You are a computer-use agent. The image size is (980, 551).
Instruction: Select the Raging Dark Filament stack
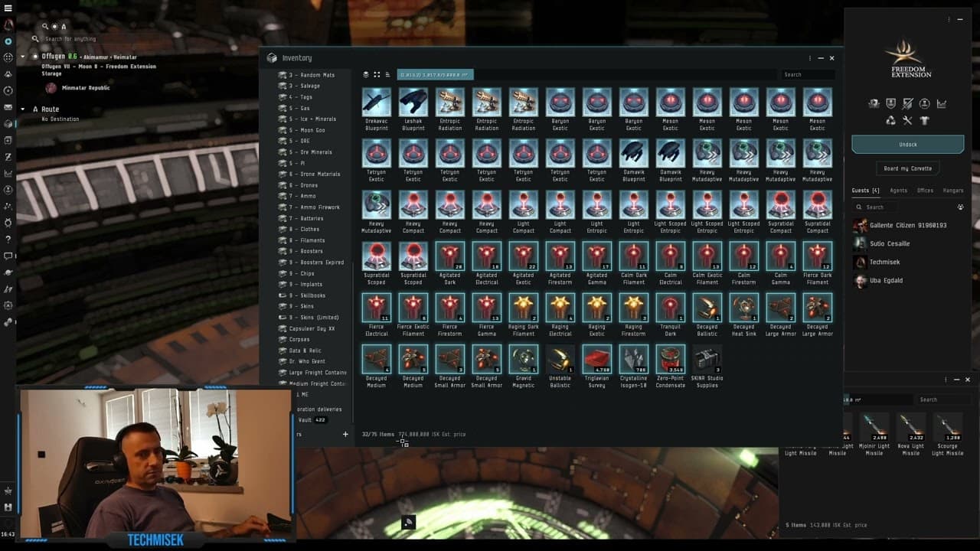click(524, 315)
